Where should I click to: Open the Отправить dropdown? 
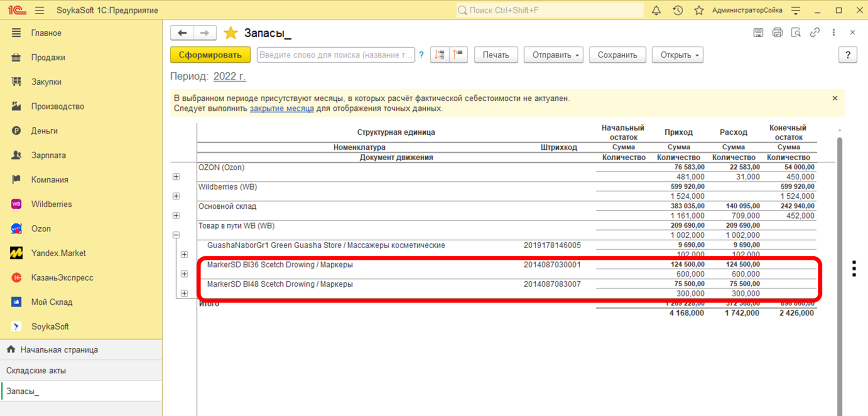(x=553, y=55)
